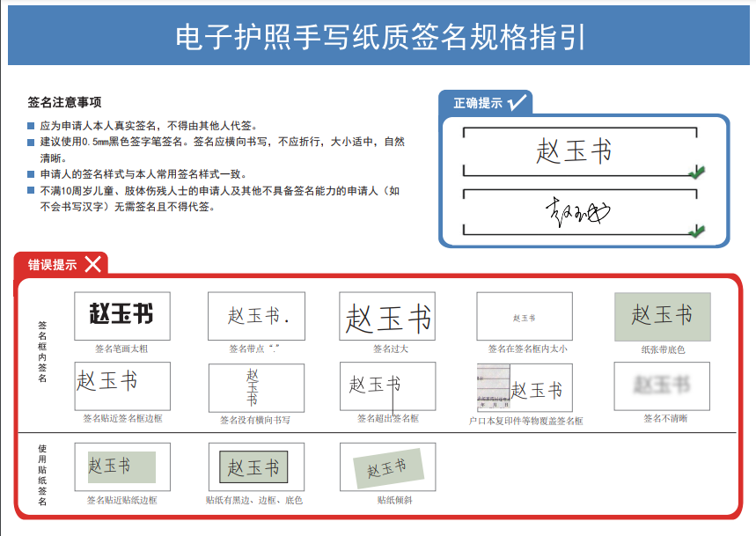Click the thumbnail labeled '签名贴近贴纸边框'
Image resolution: width=756 pixels, height=536 pixels.
(x=122, y=466)
